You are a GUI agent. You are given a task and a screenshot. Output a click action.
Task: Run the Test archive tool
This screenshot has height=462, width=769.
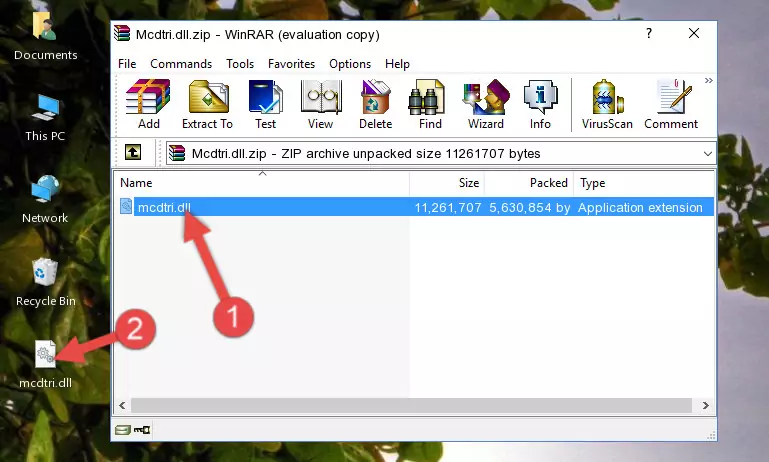coord(265,104)
